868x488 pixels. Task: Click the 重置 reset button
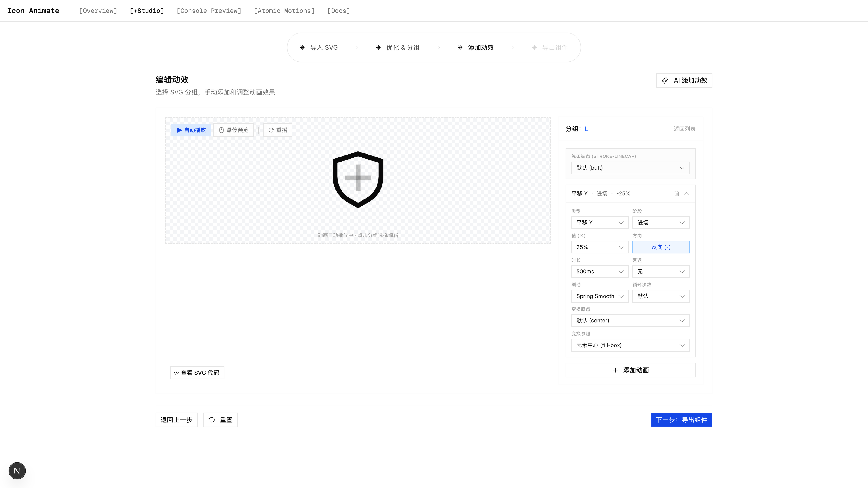(x=220, y=420)
